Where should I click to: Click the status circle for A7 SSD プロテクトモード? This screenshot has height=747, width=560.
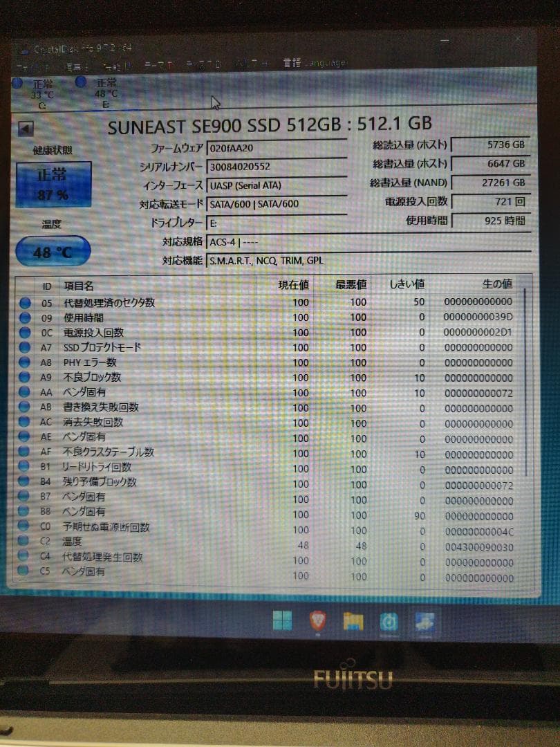click(x=25, y=347)
